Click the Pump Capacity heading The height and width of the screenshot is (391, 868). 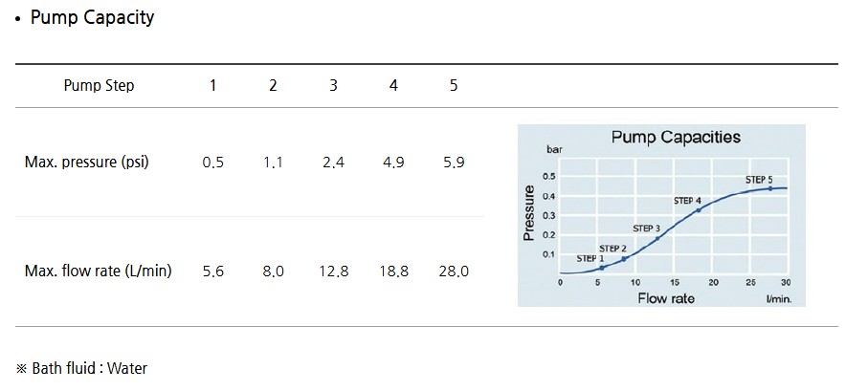click(x=92, y=18)
